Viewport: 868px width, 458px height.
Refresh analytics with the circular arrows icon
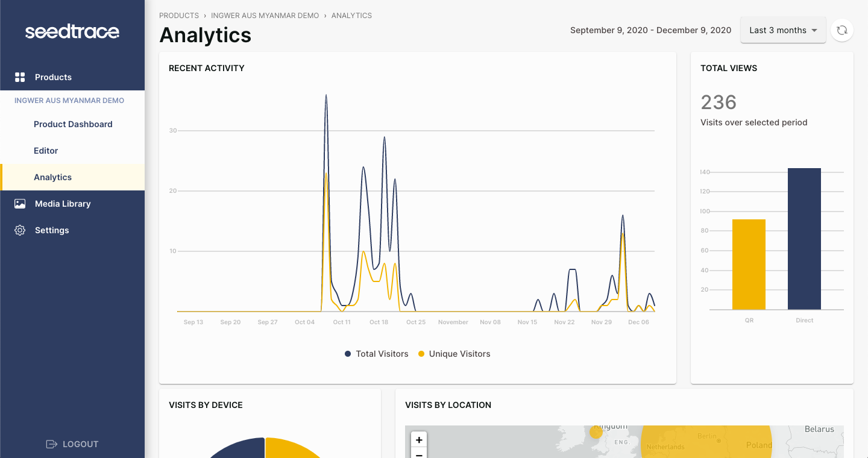pyautogui.click(x=842, y=30)
